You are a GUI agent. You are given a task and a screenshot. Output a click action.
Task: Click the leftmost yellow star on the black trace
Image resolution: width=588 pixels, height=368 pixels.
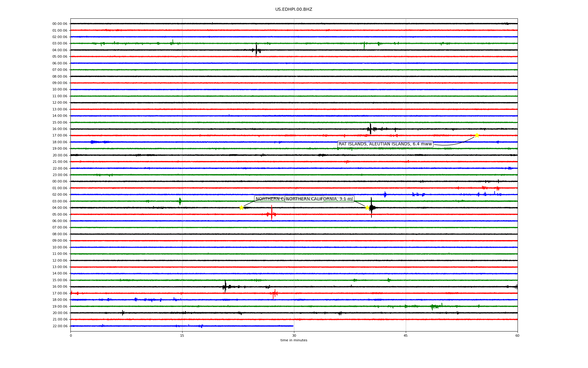[x=241, y=208]
